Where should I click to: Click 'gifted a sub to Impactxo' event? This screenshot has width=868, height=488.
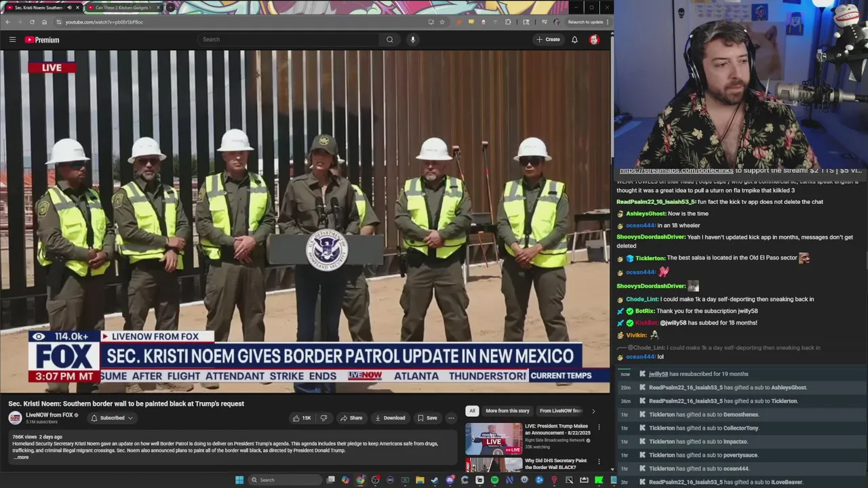click(698, 442)
